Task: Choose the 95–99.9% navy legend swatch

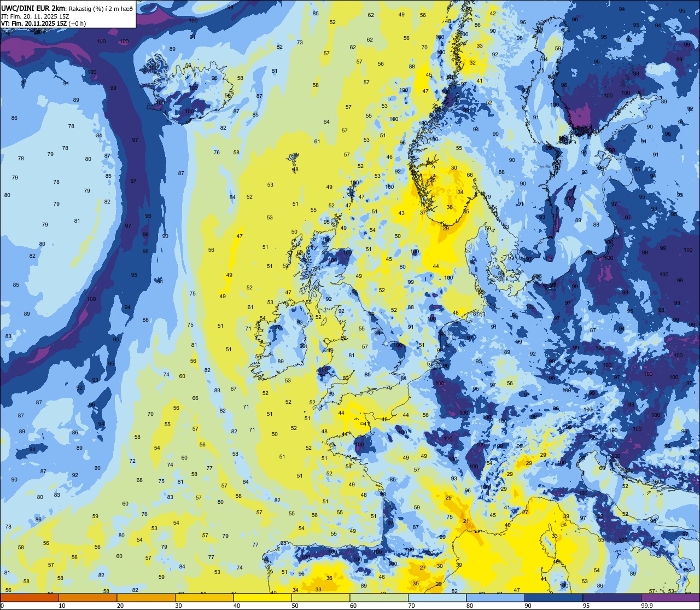Action: [x=612, y=598]
